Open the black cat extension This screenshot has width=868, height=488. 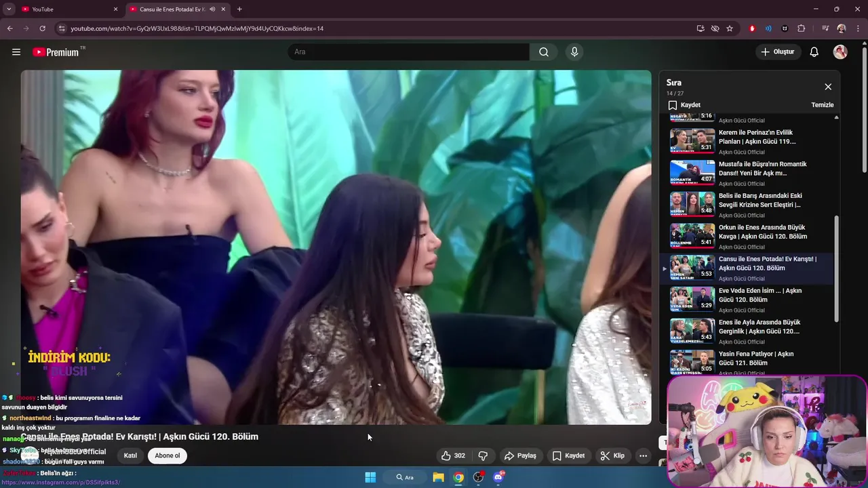tap(785, 28)
